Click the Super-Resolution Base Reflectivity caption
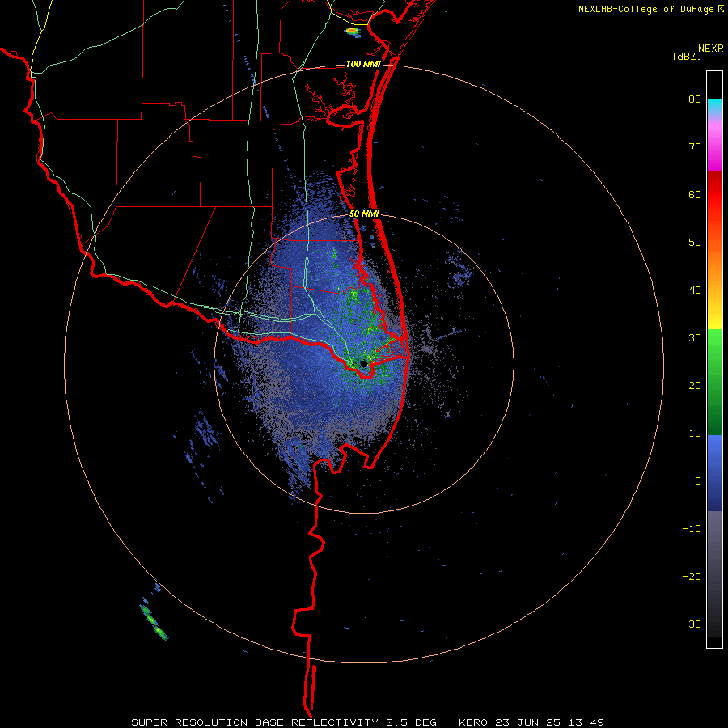The image size is (728, 728). click(367, 722)
